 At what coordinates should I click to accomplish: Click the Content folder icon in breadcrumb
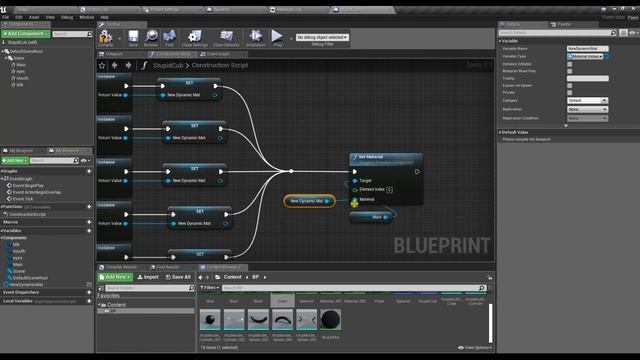point(218,277)
